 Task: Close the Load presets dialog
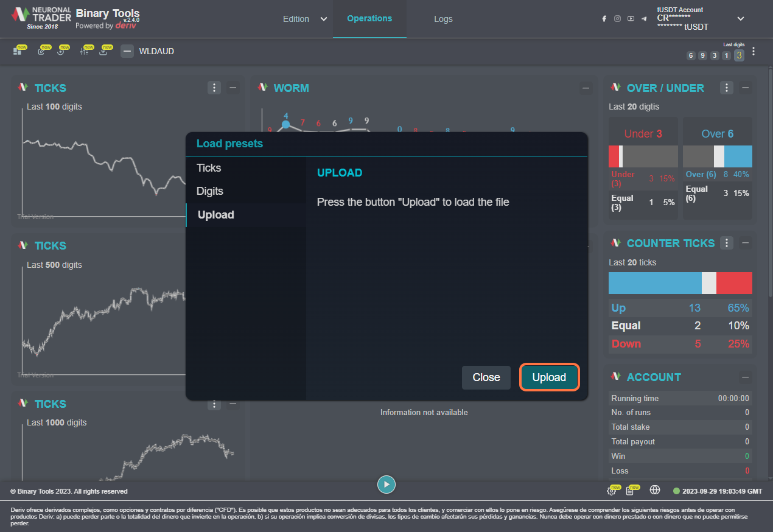tap(486, 377)
